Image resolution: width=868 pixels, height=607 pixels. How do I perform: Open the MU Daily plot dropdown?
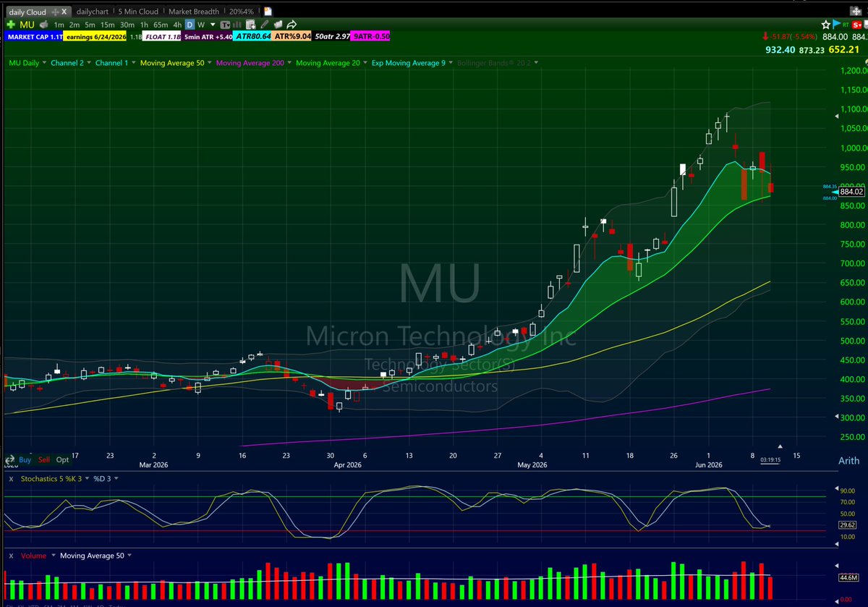(x=44, y=64)
